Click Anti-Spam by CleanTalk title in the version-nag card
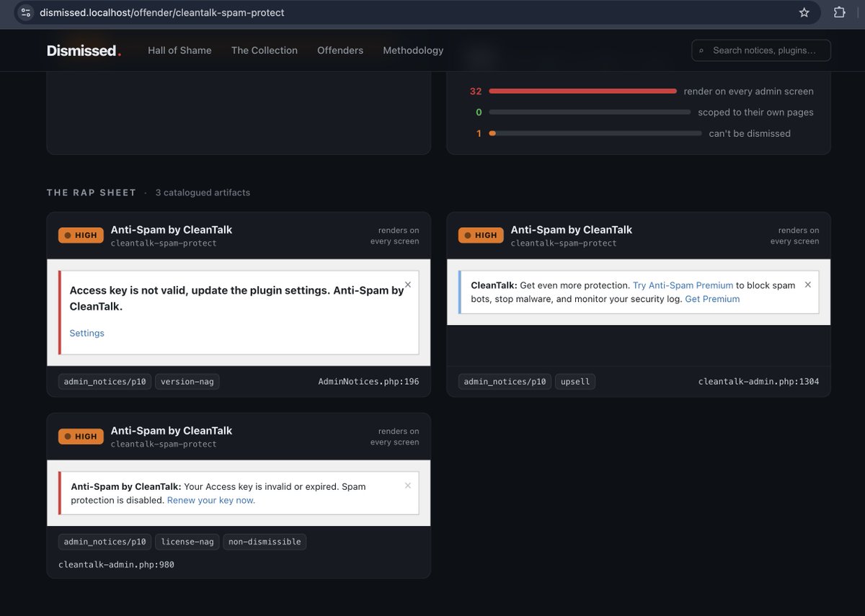 172,230
